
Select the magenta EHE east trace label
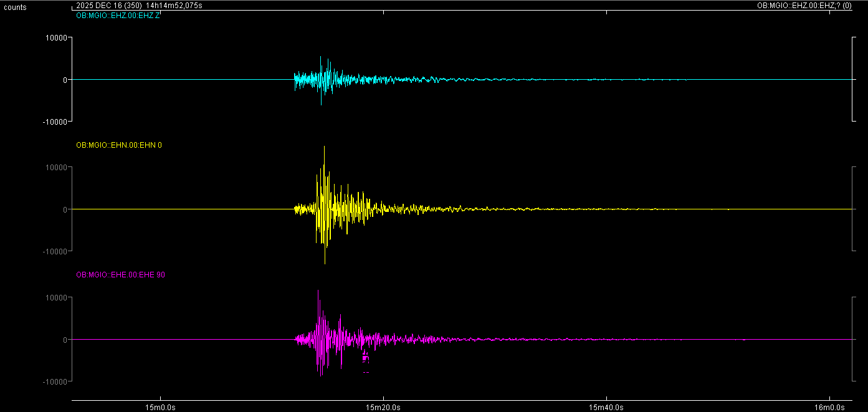(x=120, y=275)
